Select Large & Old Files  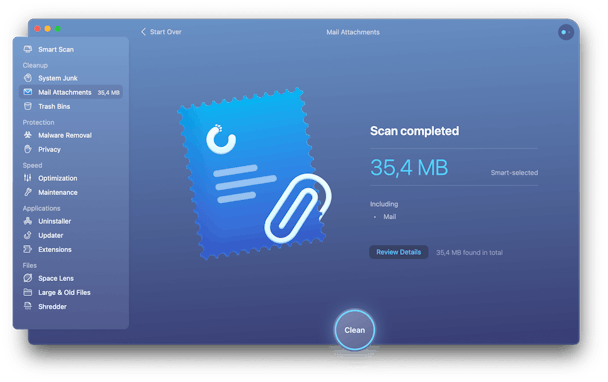tap(64, 292)
